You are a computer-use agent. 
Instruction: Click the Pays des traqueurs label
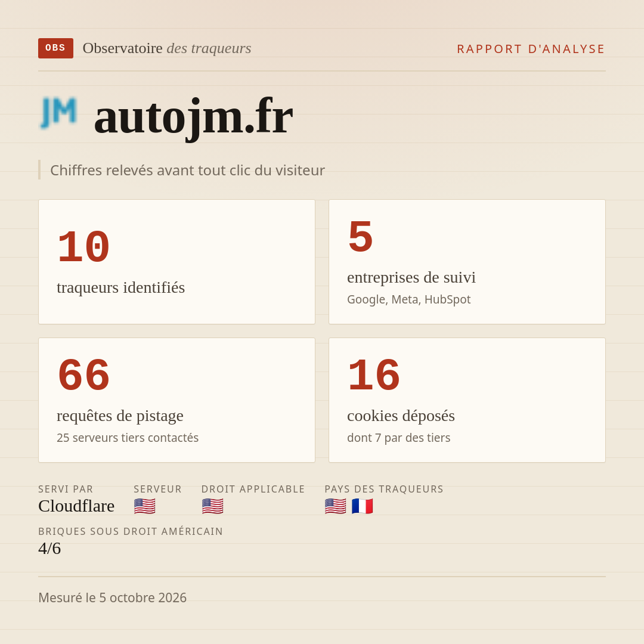[384, 489]
